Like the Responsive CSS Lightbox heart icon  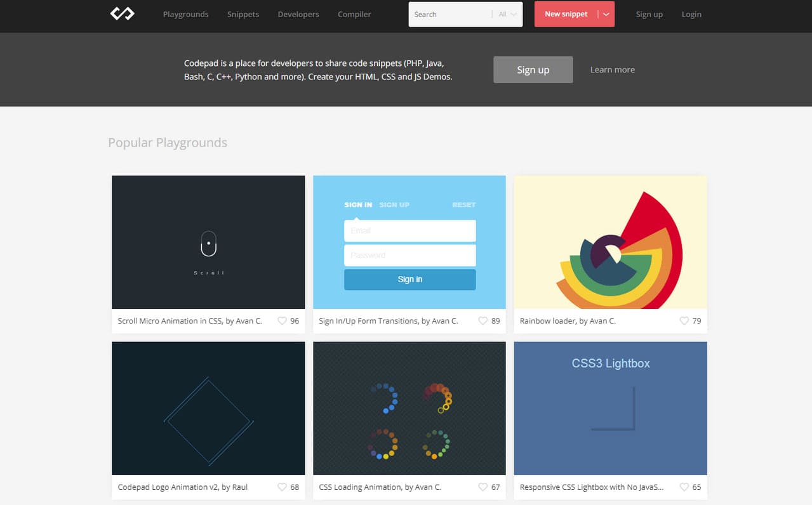point(684,487)
